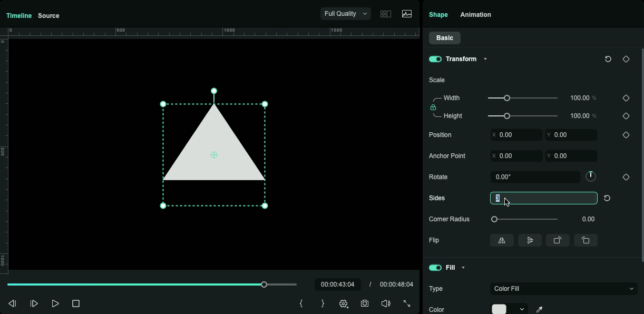Click the Position Y input field
This screenshot has width=644, height=314.
click(x=571, y=135)
